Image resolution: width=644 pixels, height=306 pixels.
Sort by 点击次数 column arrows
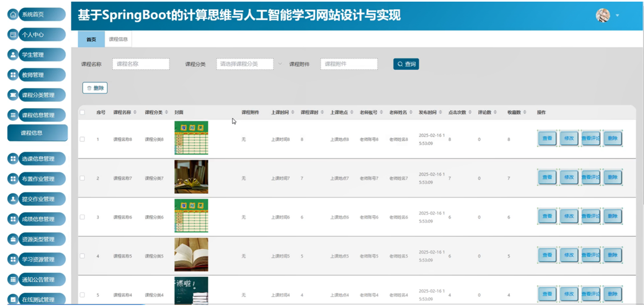470,113
